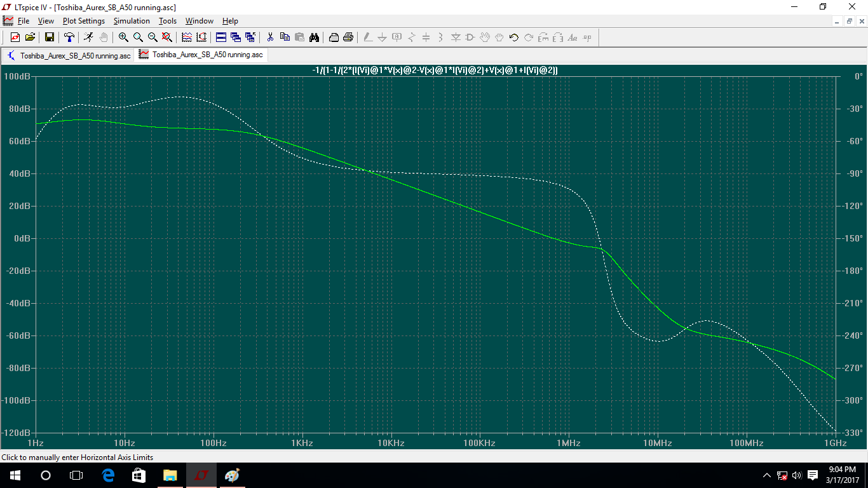Open the Window menu
This screenshot has width=868, height=488.
pyautogui.click(x=200, y=21)
